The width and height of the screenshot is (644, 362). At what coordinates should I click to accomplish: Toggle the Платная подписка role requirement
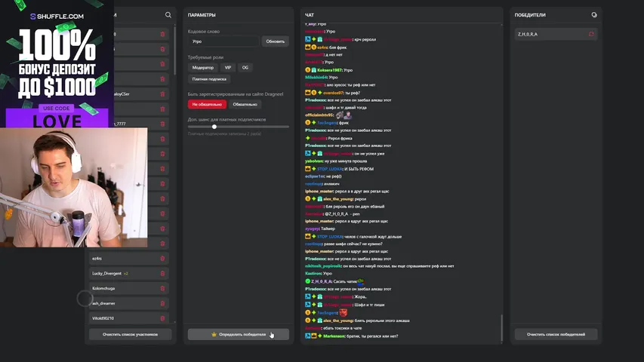(x=209, y=78)
